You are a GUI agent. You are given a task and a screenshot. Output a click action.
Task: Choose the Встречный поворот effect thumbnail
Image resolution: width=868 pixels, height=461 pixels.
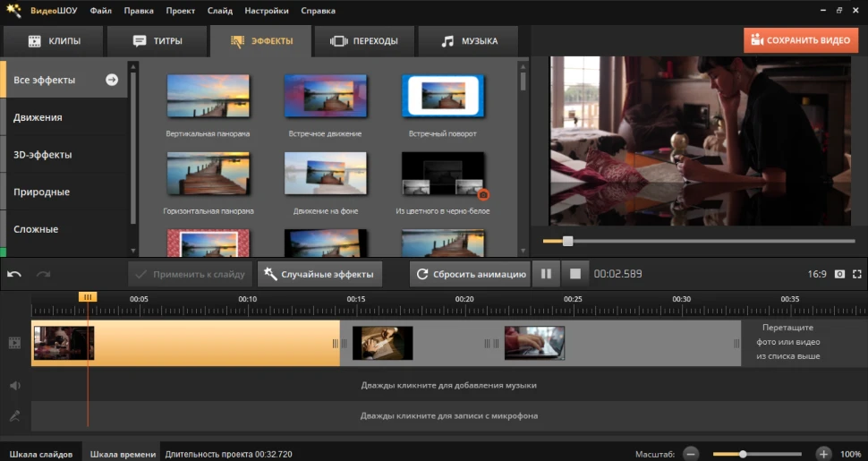443,96
